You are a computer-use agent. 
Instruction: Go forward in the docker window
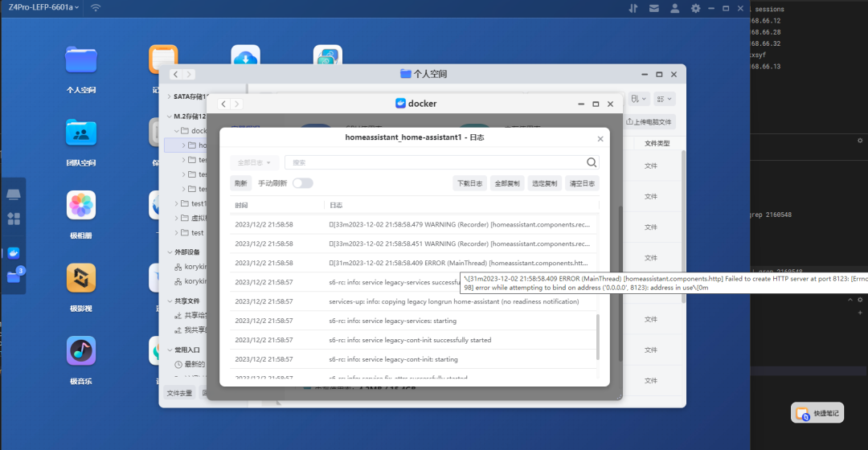click(x=236, y=104)
